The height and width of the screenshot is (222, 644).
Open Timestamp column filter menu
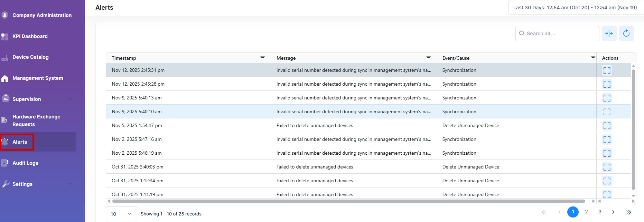(262, 58)
